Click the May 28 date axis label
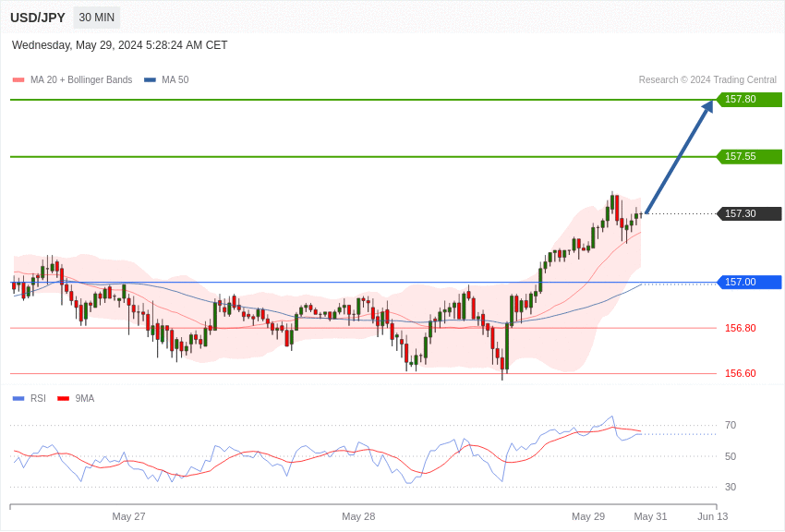The image size is (785, 532). (358, 516)
